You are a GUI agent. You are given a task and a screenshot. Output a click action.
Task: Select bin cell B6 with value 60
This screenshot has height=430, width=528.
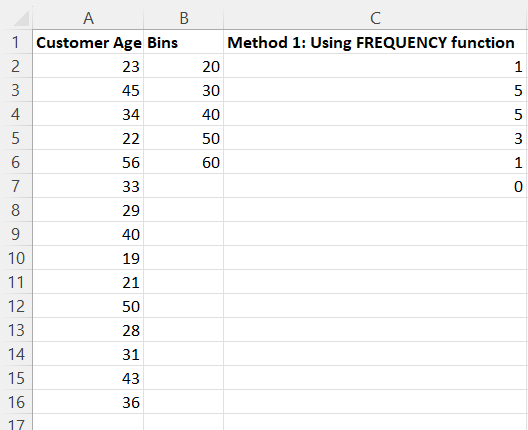184,162
